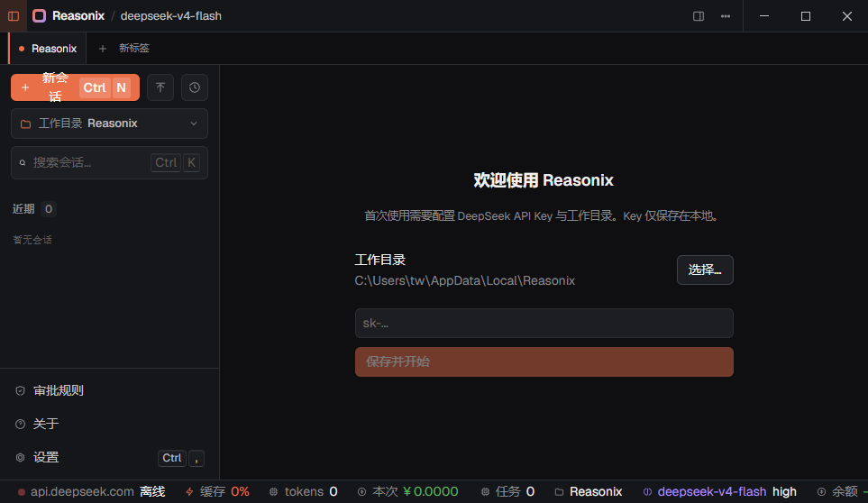Click the red offline status dot
The height and width of the screenshot is (503, 868).
(x=22, y=491)
